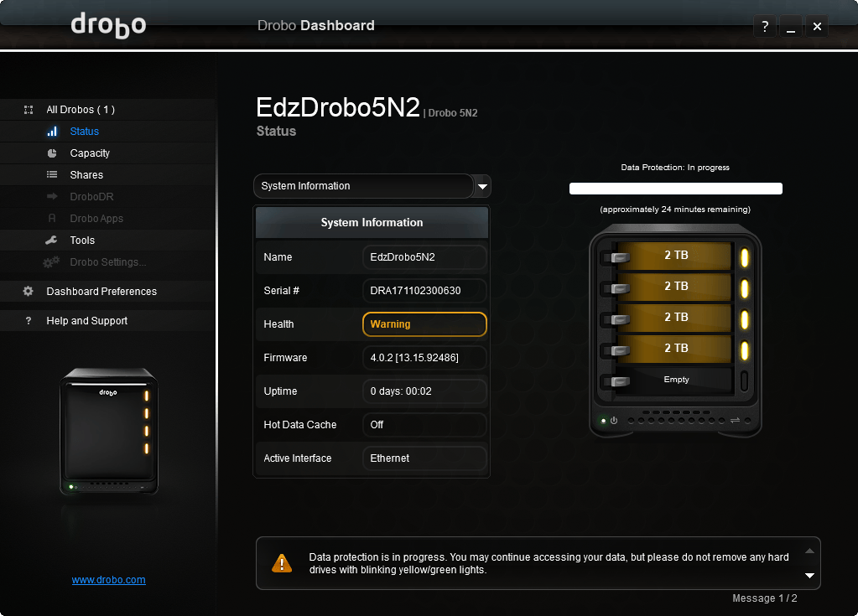Select the fourth 2 TB drive bay
This screenshot has width=858, height=616.
tap(676, 348)
